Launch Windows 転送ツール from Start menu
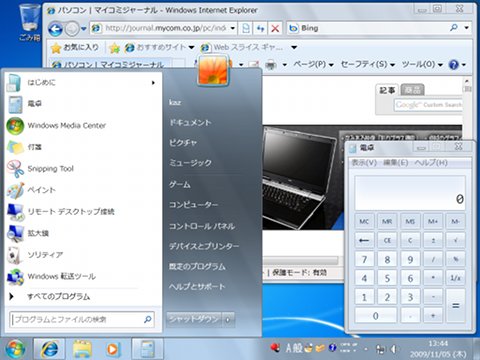The width and height of the screenshot is (480, 360). (x=82, y=276)
